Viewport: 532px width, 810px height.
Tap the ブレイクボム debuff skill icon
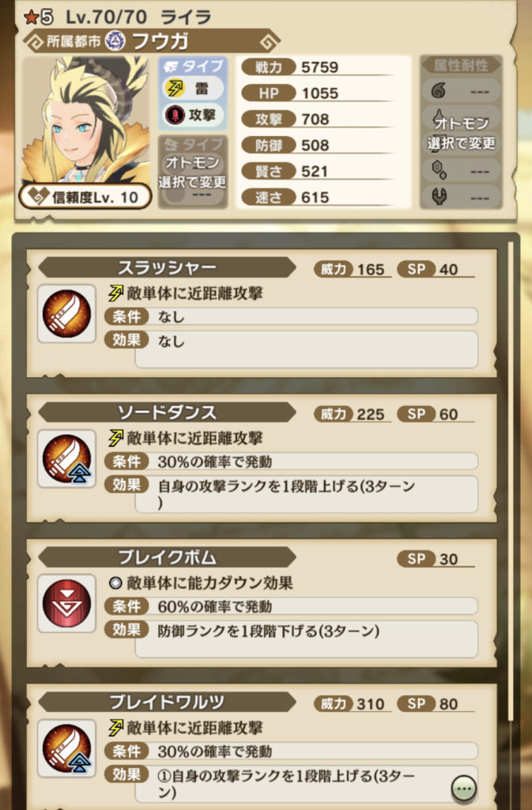66,604
